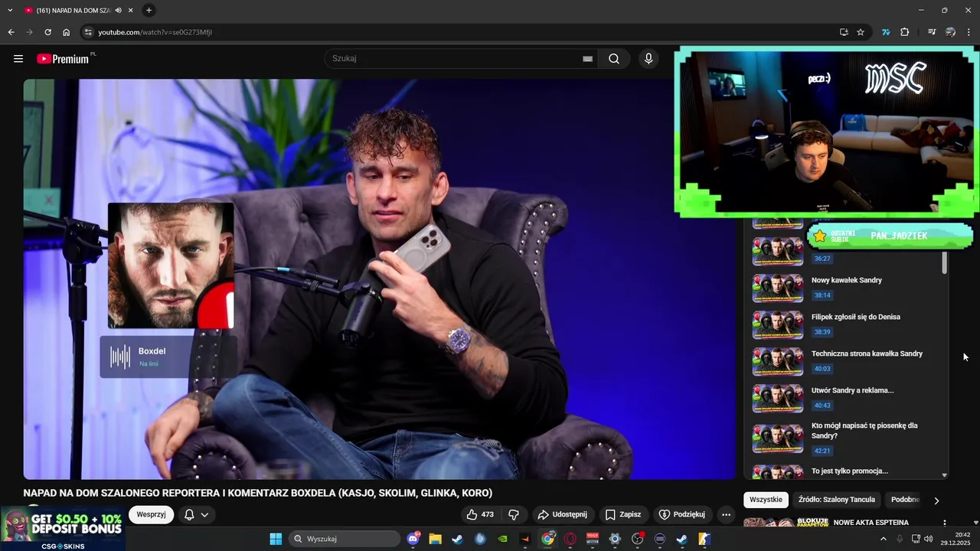Viewport: 980px width, 551px height.
Task: Open options menu for 'NOWE AKTA EPSTEINA' video
Action: [x=944, y=523]
